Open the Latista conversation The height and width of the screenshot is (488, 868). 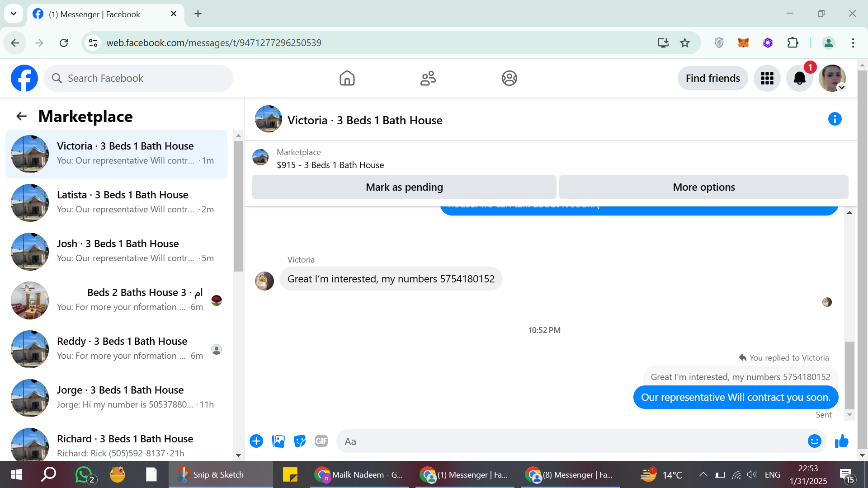point(116,203)
